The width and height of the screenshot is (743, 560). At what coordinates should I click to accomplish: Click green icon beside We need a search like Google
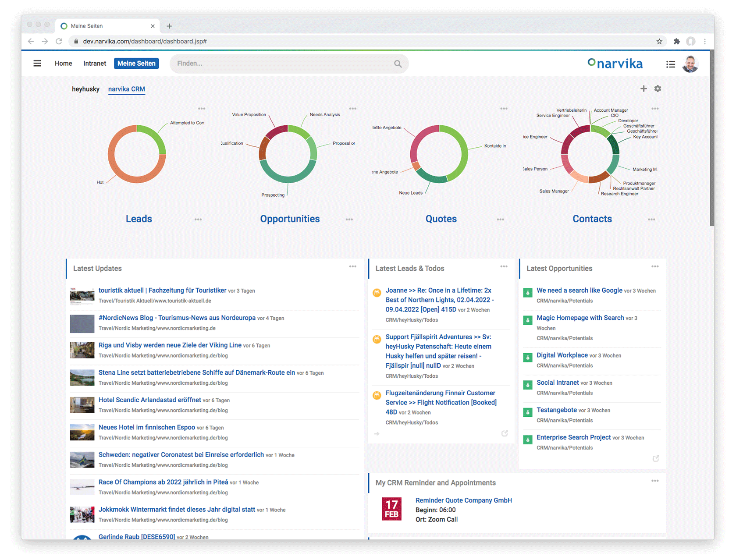(528, 293)
